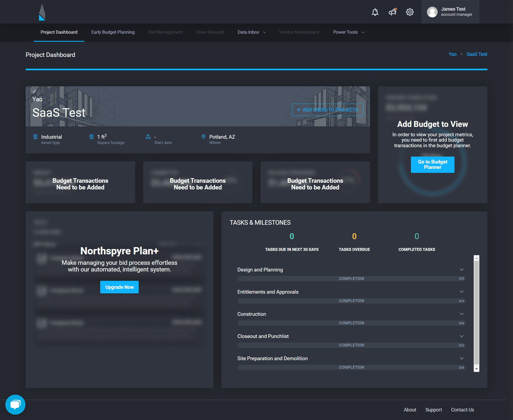The height and width of the screenshot is (420, 513).
Task: Click the Upgrade Now button
Action: tap(119, 287)
